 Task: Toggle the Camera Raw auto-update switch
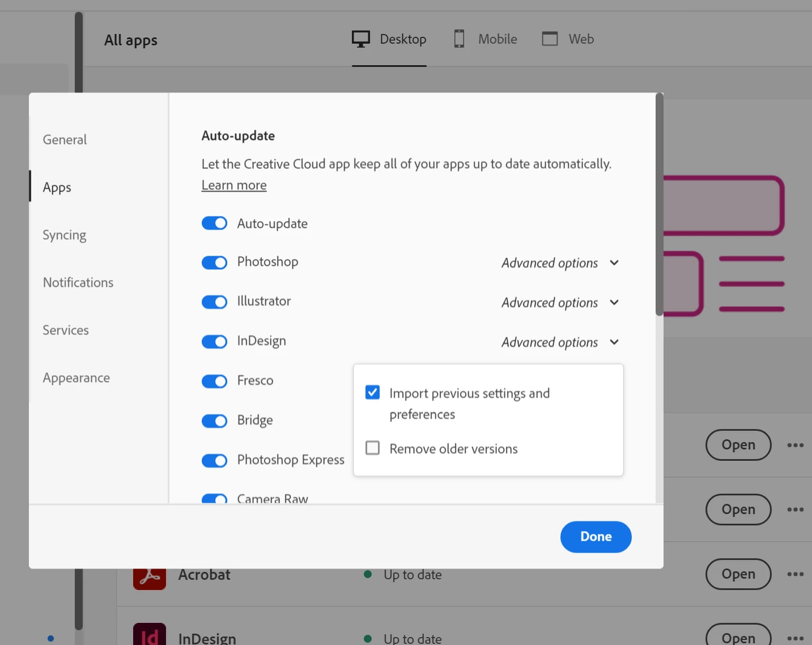[214, 498]
